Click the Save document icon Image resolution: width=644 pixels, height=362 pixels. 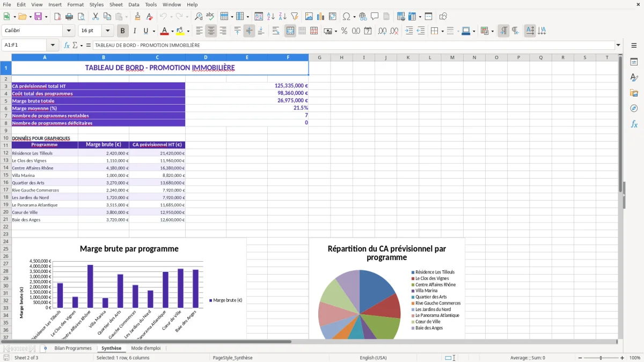(x=38, y=17)
